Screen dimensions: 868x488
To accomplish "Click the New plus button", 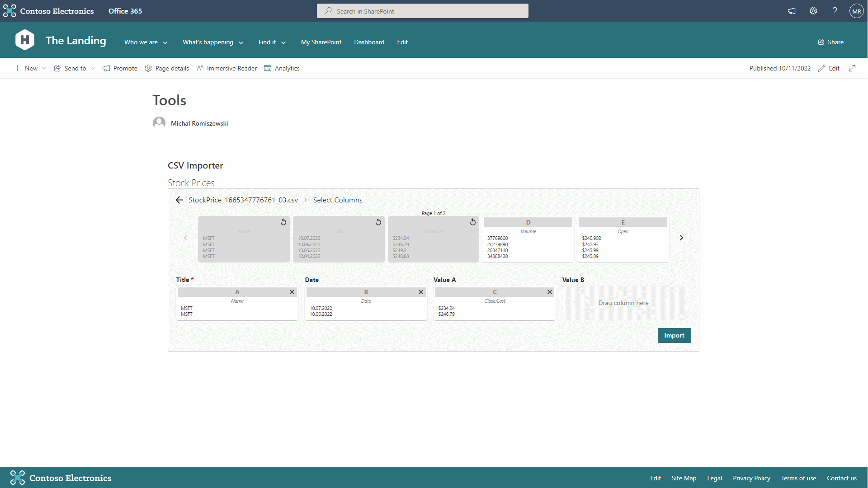I will click(26, 68).
